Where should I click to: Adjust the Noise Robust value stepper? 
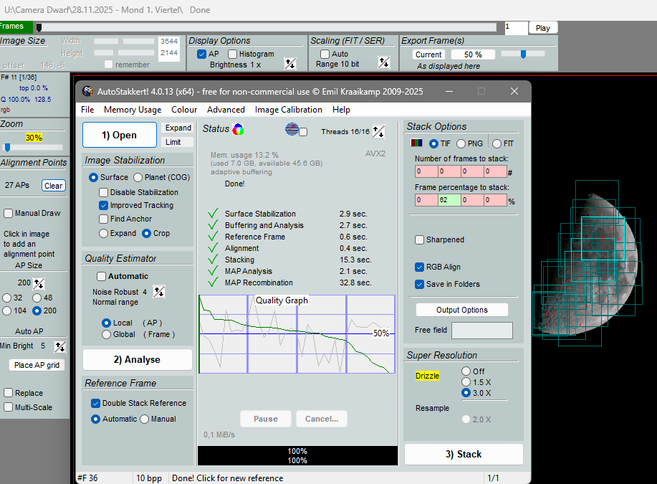pos(158,292)
